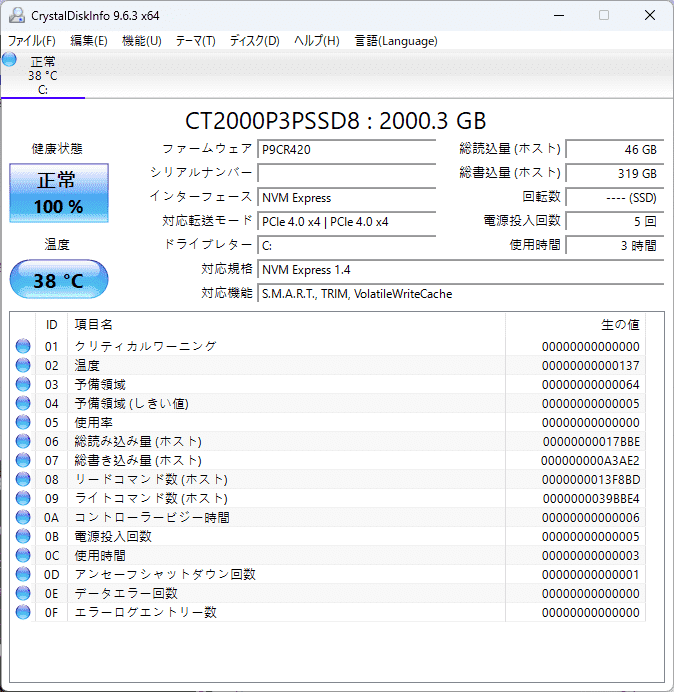
Task: Click status orb of 総読み込み量 (ホスト) row
Action: coord(23,441)
